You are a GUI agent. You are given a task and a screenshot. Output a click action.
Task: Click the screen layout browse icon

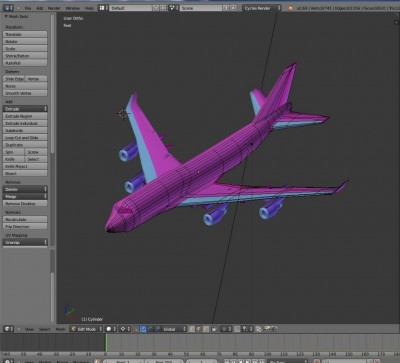[x=102, y=8]
